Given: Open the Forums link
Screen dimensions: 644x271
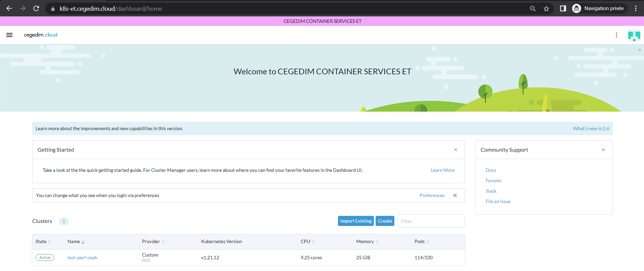Looking at the screenshot, I should point(493,181).
